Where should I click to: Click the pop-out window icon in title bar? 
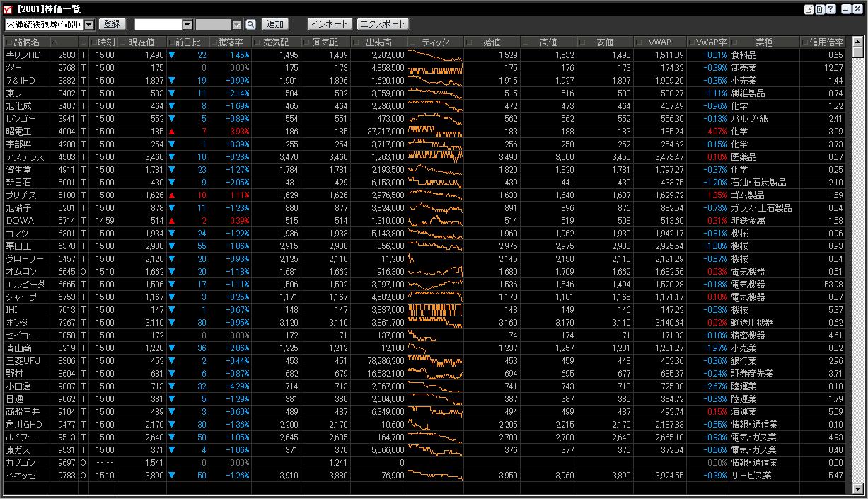tap(809, 9)
